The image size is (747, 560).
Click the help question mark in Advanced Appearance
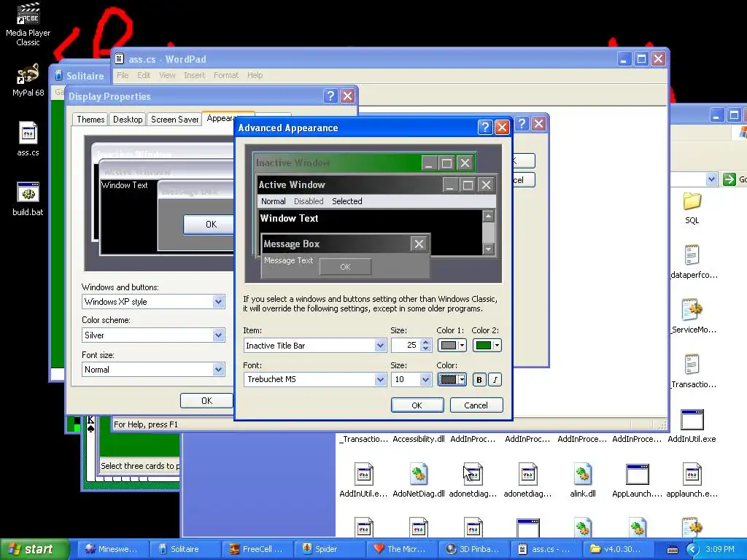tap(485, 127)
